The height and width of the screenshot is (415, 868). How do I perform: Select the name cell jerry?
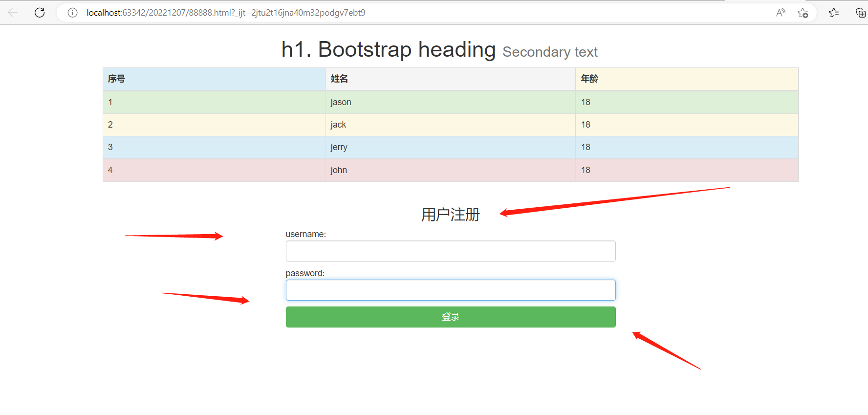(x=450, y=147)
